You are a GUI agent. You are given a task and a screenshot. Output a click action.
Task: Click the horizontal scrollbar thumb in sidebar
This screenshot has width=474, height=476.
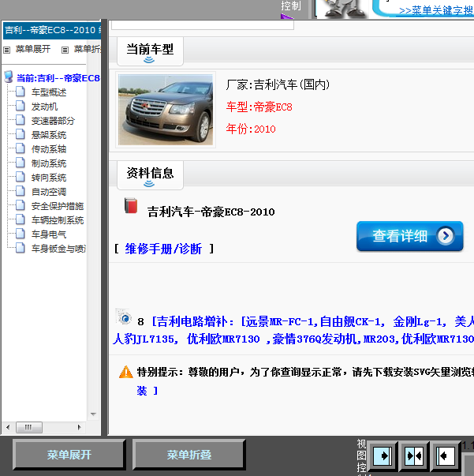[x=29, y=427]
